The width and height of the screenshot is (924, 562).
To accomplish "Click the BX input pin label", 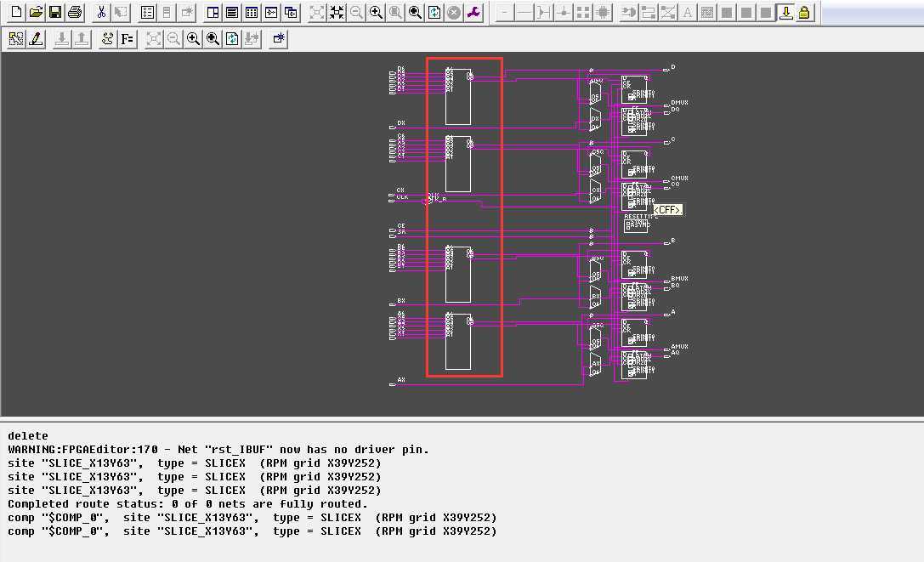I will (400, 301).
